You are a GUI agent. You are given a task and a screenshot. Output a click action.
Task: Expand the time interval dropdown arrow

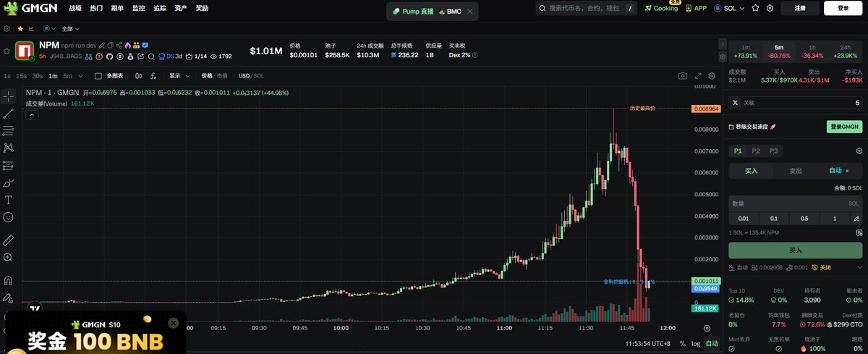click(x=82, y=75)
